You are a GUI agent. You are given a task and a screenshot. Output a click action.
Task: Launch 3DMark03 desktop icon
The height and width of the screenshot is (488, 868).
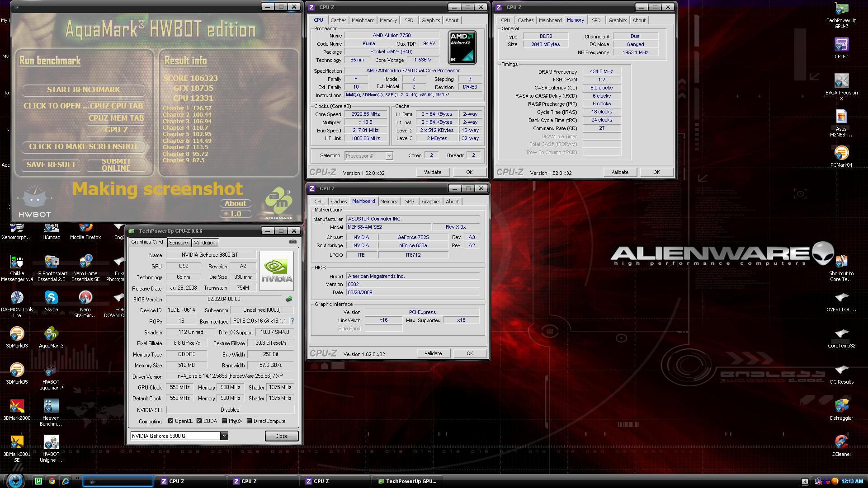[x=17, y=338]
